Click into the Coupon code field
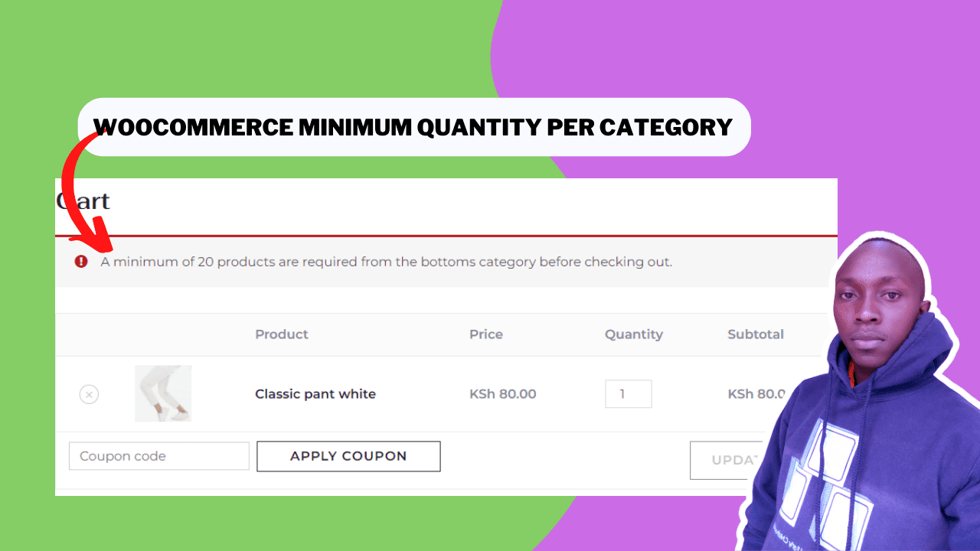Viewport: 980px width, 551px height. click(159, 456)
